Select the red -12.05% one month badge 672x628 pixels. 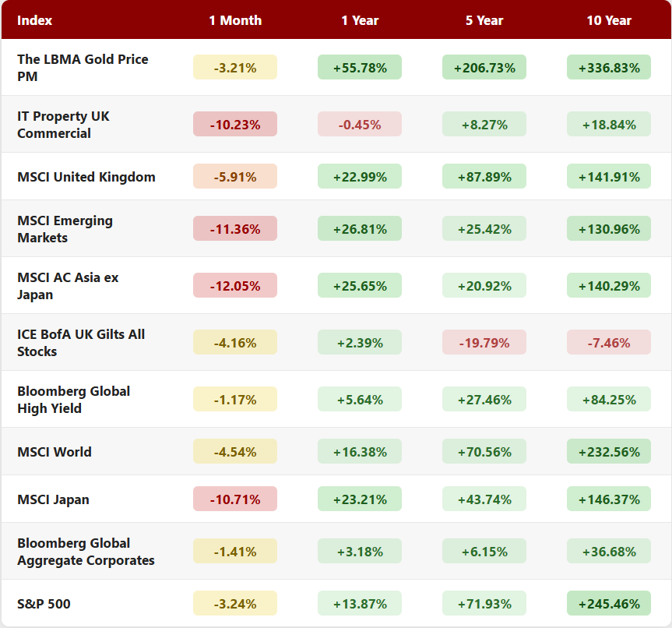point(235,286)
